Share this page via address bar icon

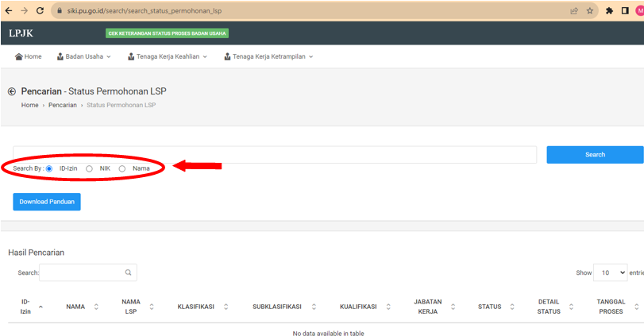[574, 11]
